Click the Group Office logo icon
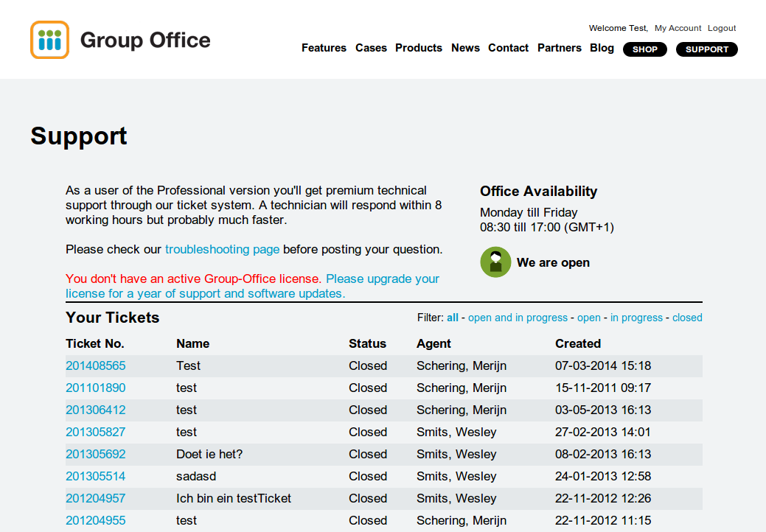Image resolution: width=766 pixels, height=532 pixels. pyautogui.click(x=49, y=40)
